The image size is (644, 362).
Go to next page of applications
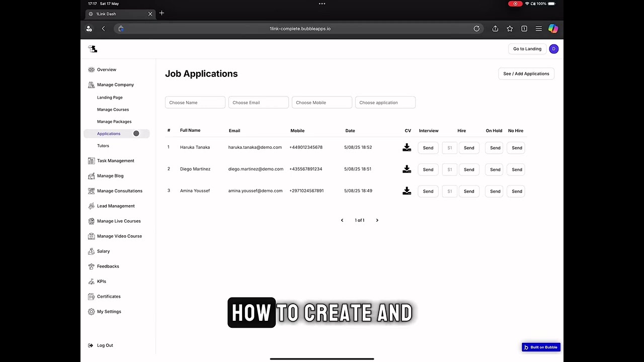click(x=377, y=220)
